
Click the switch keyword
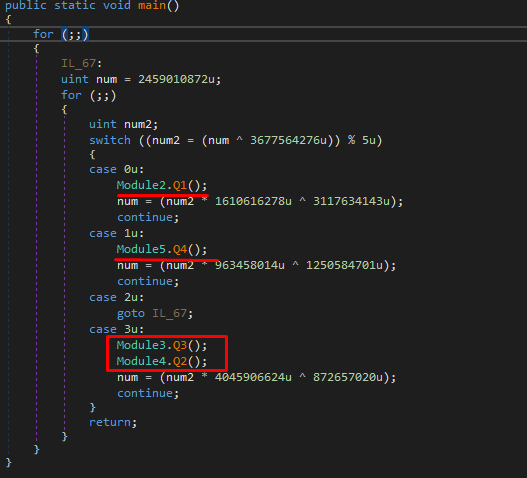tap(110, 140)
